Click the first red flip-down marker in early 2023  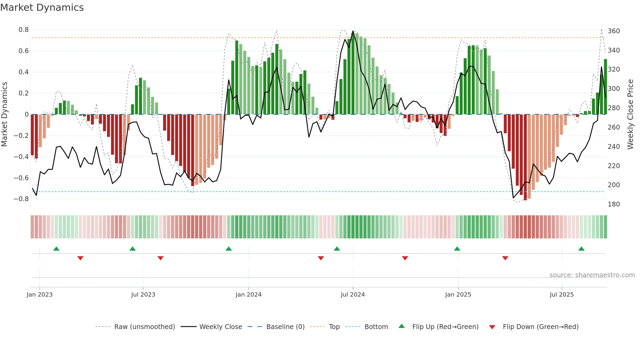pos(80,258)
